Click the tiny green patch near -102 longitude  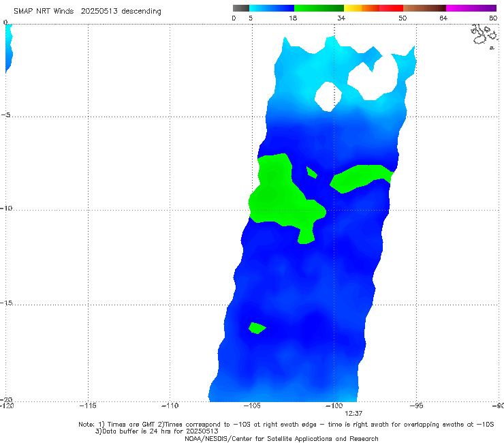click(311, 172)
